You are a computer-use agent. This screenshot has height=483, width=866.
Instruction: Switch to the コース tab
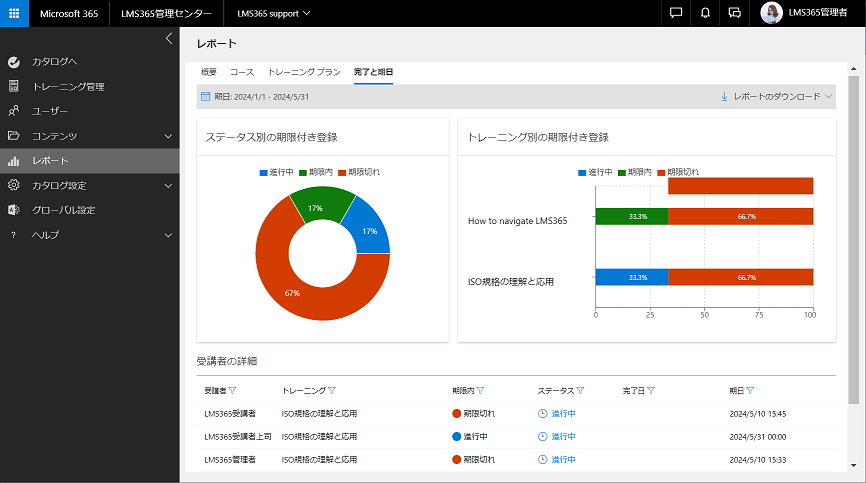(242, 72)
